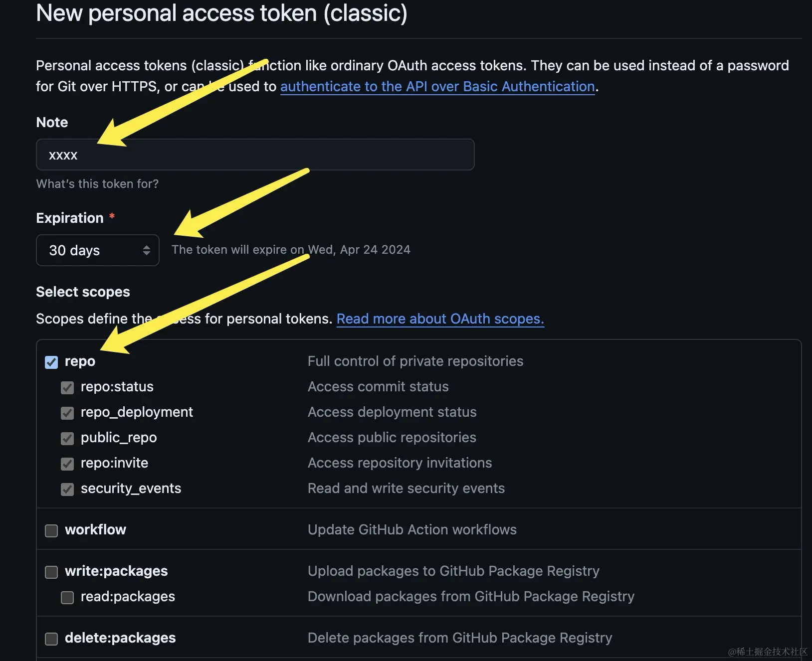The image size is (812, 661).
Task: Toggle the security_events checkbox
Action: tap(67, 489)
